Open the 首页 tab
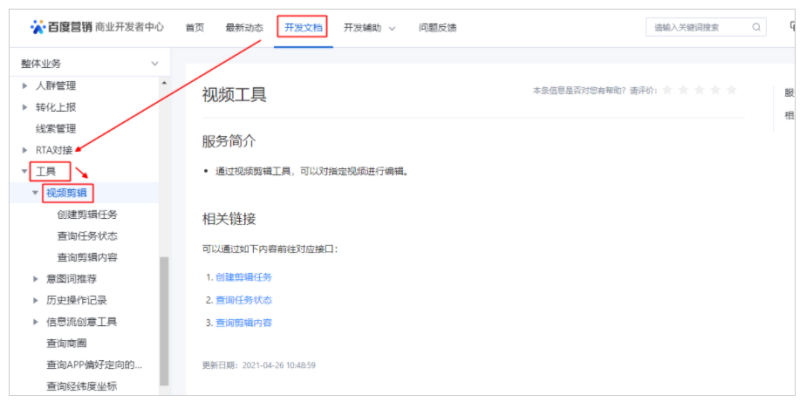Image resolution: width=800 pixels, height=402 pixels. (194, 28)
